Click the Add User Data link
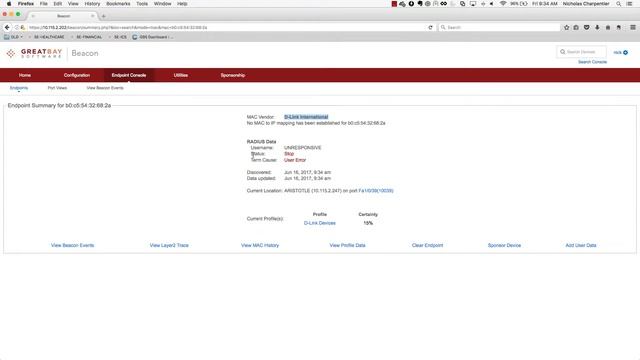Viewport: 640px width, 360px height. click(581, 245)
